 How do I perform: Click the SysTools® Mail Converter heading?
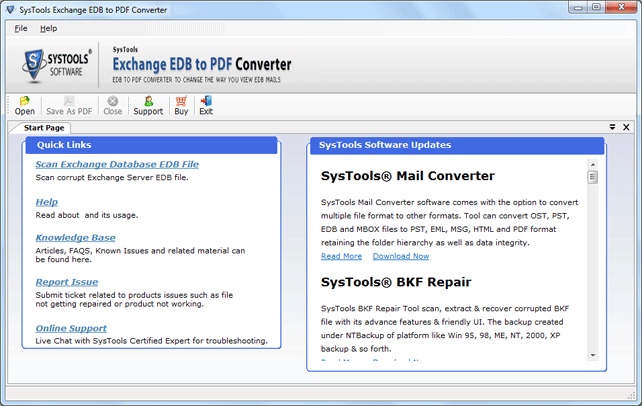coord(408,176)
